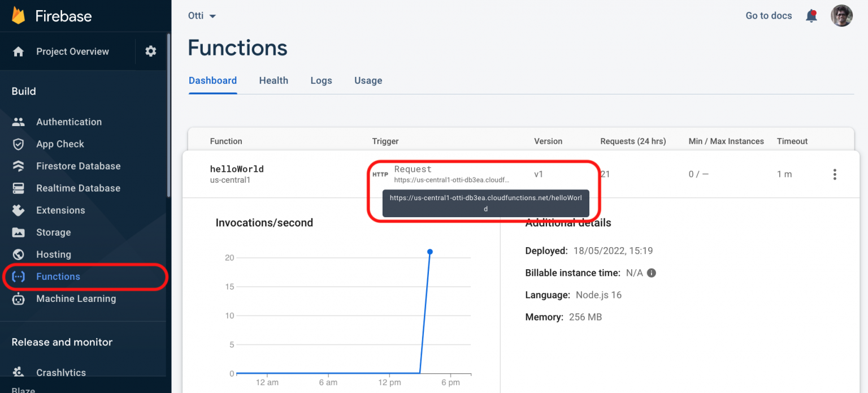Viewport: 868px width, 393px height.
Task: Go to Extensions section
Action: click(60, 210)
